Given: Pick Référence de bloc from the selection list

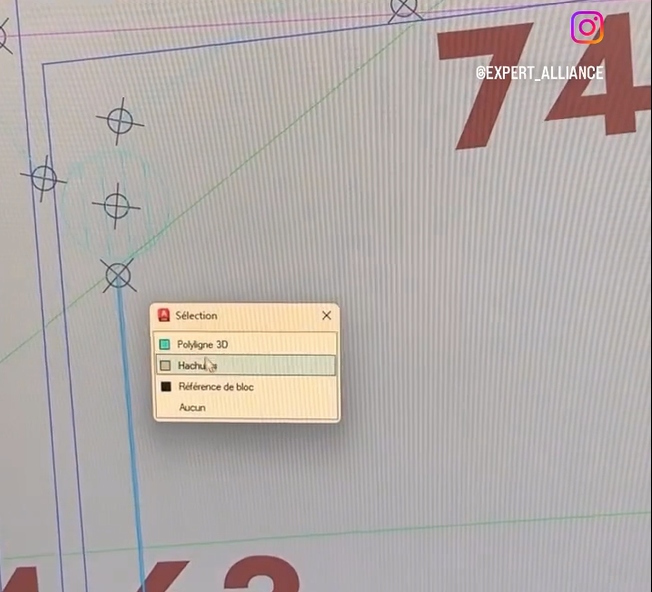Looking at the screenshot, I should [245, 387].
